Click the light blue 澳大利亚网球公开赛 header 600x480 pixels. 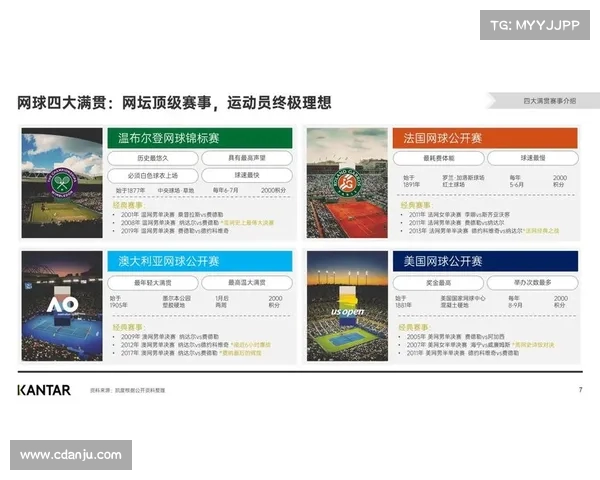pos(200,261)
